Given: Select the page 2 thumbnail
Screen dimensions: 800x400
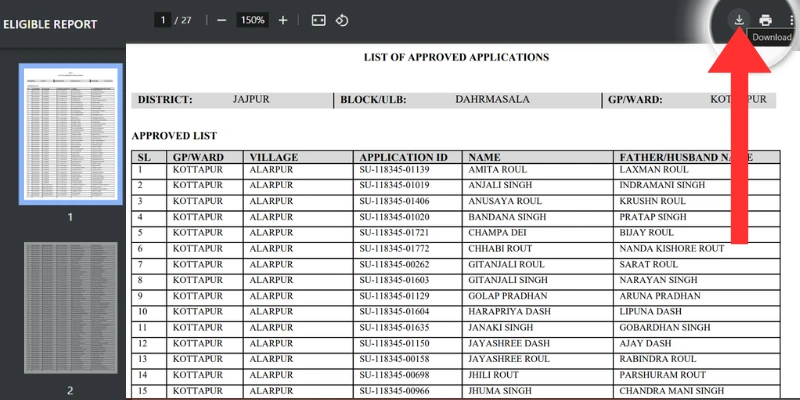Looking at the screenshot, I should (71, 308).
